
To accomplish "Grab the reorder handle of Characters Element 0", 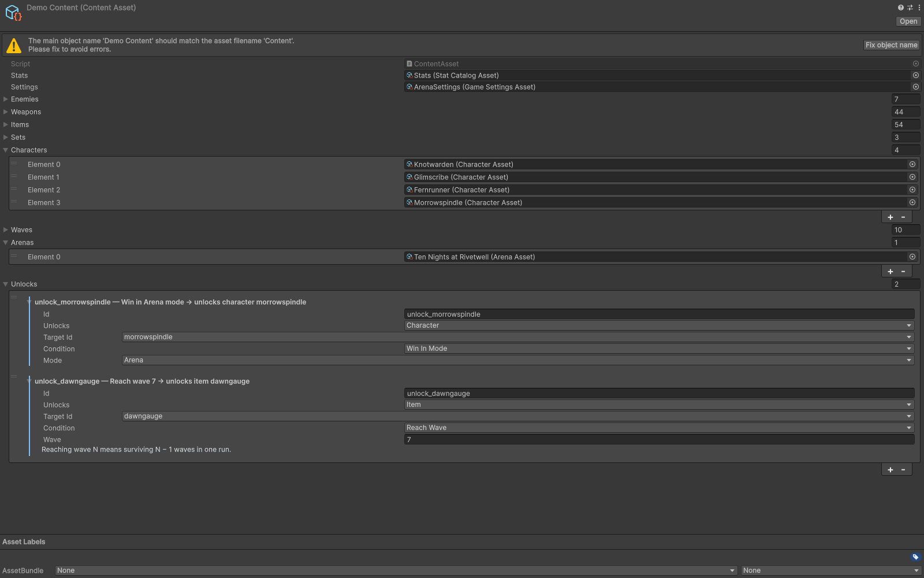I will coord(14,164).
